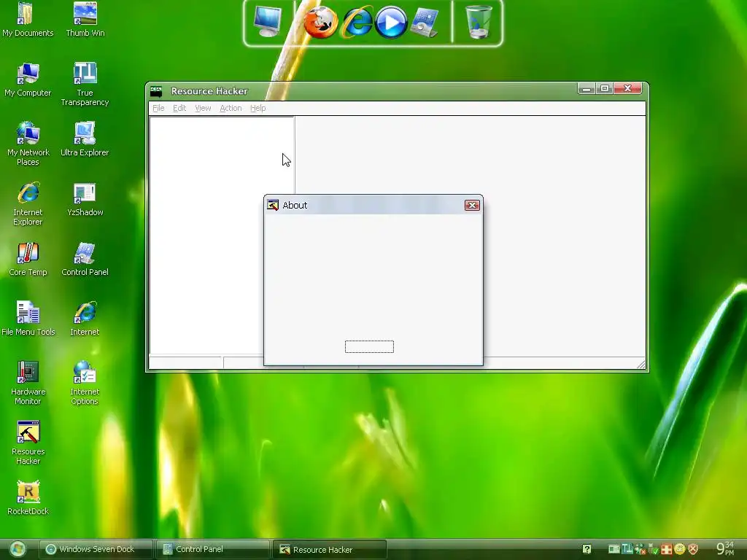Open the View menu in Resource Hacker
This screenshot has width=747, height=560.
(x=203, y=108)
